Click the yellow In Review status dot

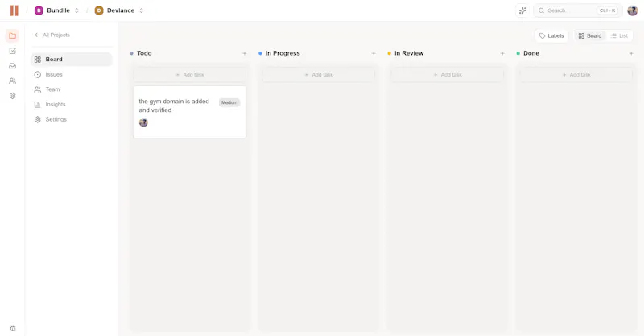(389, 53)
